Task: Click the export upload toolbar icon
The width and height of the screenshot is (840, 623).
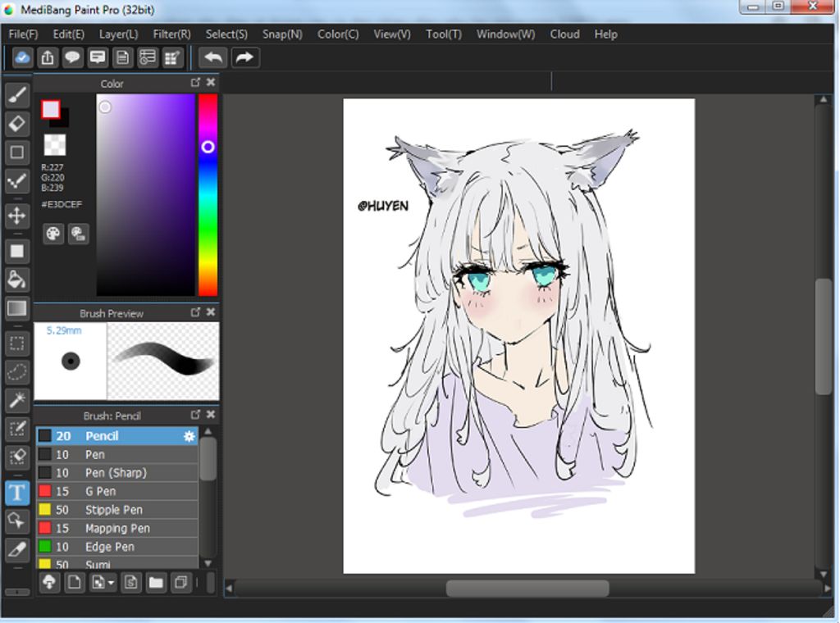Action: [48, 58]
